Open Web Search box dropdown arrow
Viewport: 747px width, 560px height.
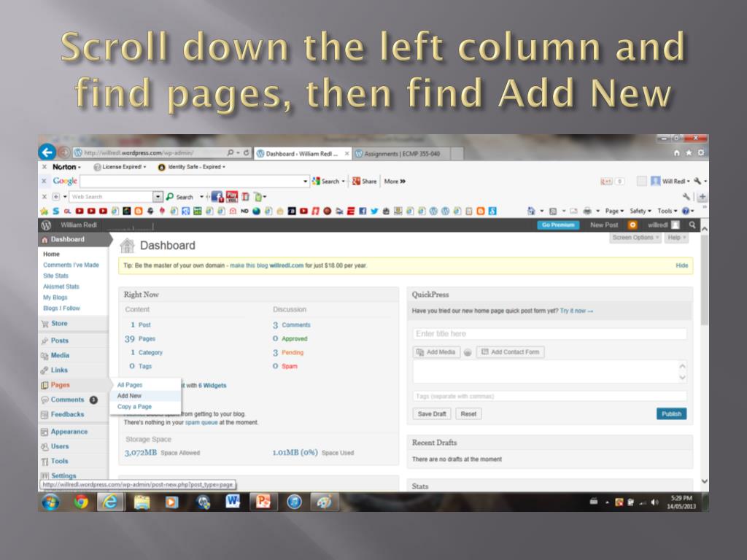(x=158, y=197)
